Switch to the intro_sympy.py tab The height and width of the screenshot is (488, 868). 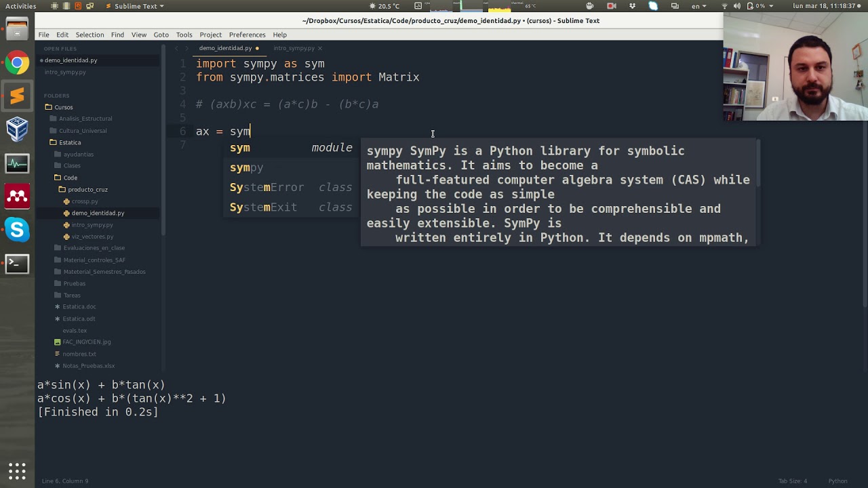[x=294, y=48]
